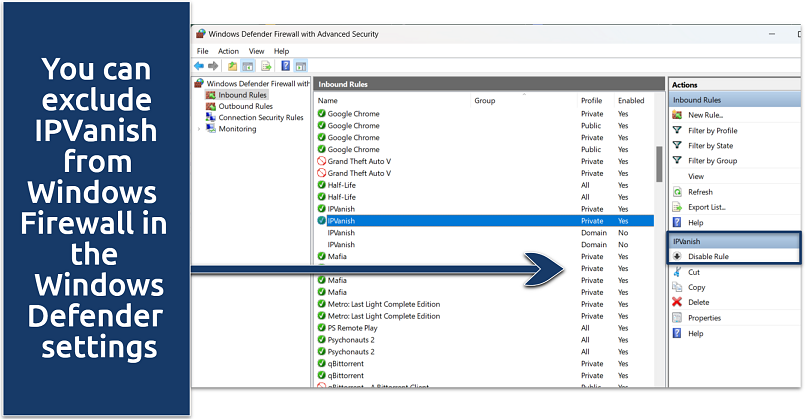Select Outbound Rules in the tree

click(245, 106)
